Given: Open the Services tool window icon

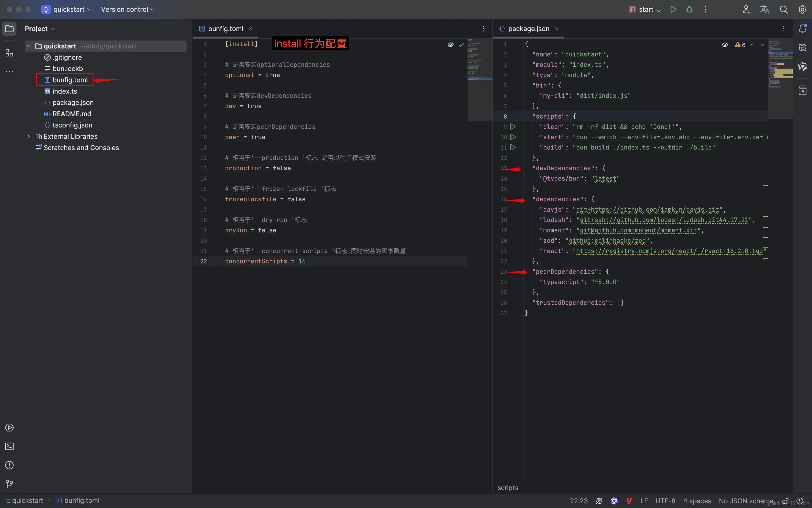Looking at the screenshot, I should [x=9, y=428].
